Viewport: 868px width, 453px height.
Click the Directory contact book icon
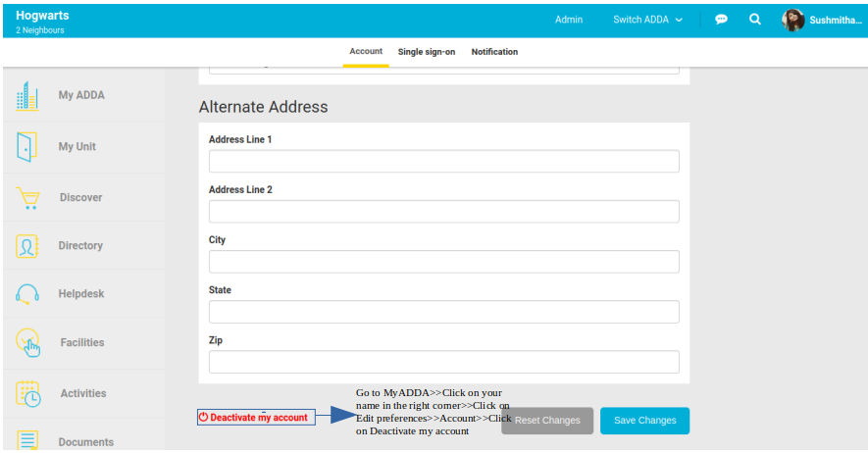(27, 246)
